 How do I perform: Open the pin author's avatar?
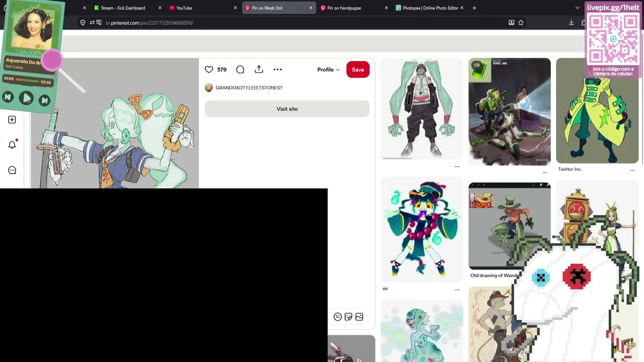coord(209,88)
